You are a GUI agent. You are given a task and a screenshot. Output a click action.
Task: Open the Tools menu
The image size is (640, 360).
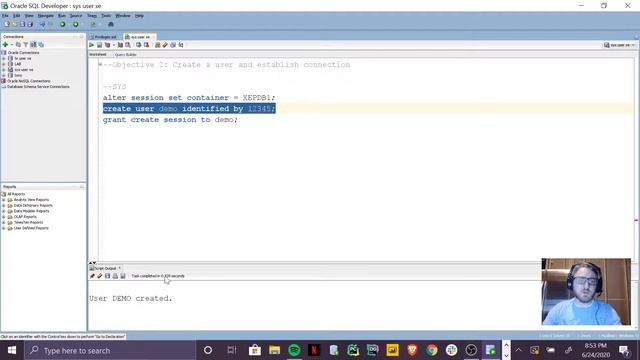(106, 16)
